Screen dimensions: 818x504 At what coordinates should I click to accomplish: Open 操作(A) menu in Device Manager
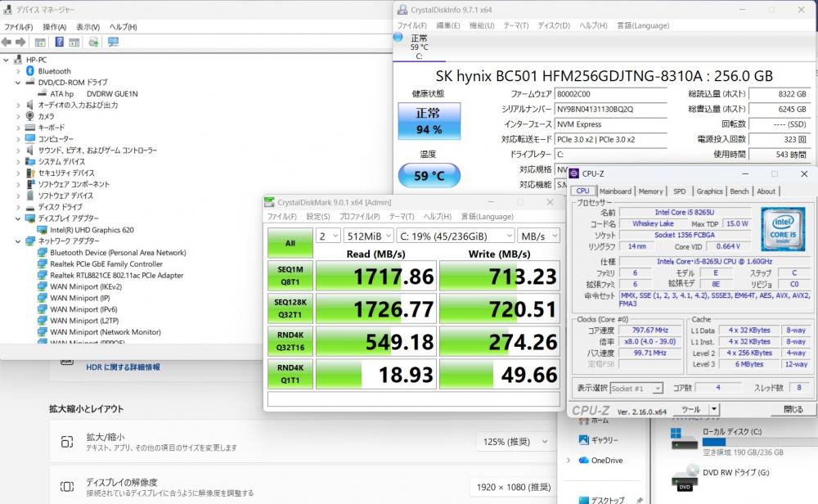tap(54, 27)
